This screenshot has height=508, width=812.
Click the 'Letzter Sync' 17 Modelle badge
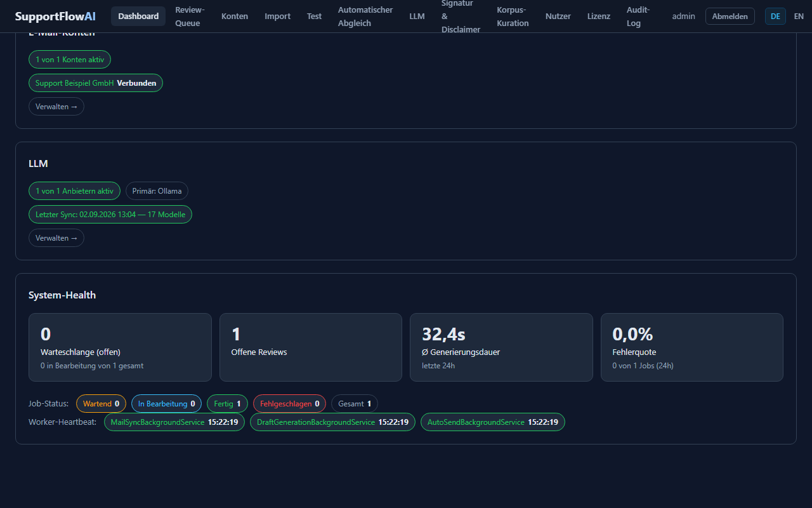point(110,215)
